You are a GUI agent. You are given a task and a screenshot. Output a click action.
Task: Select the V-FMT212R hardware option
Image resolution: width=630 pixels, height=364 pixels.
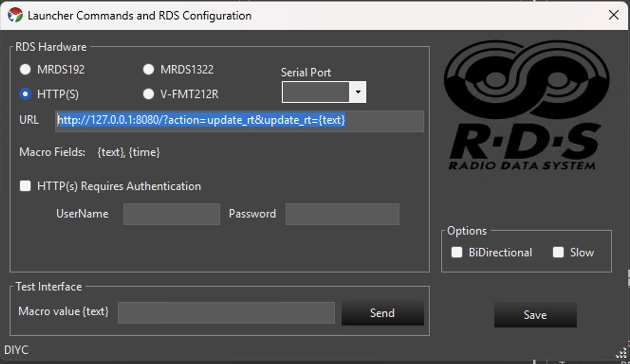pyautogui.click(x=148, y=94)
